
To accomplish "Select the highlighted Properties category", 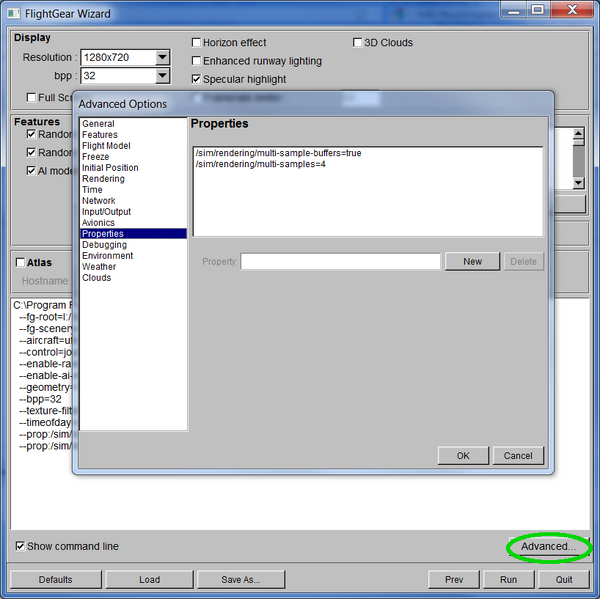I will (134, 233).
